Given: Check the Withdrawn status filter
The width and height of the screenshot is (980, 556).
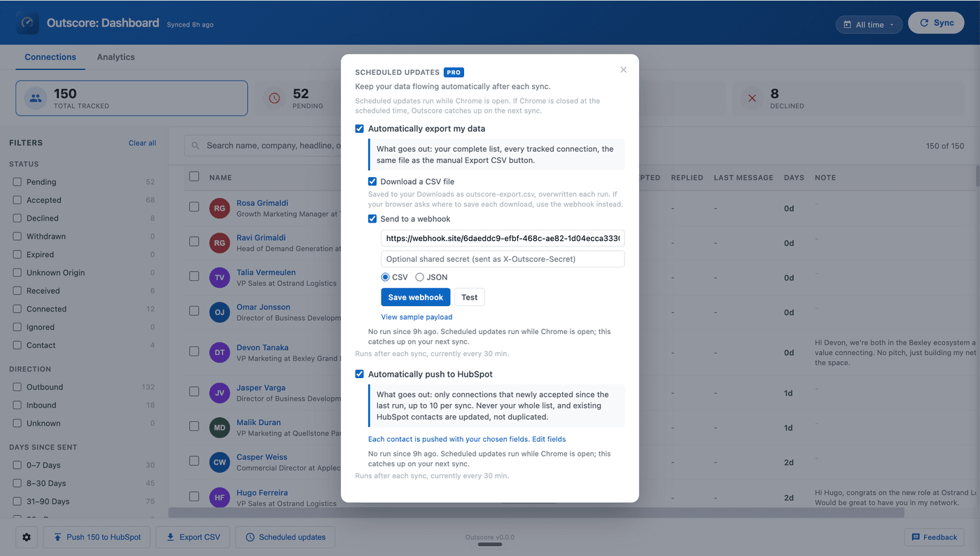Looking at the screenshot, I should (17, 237).
